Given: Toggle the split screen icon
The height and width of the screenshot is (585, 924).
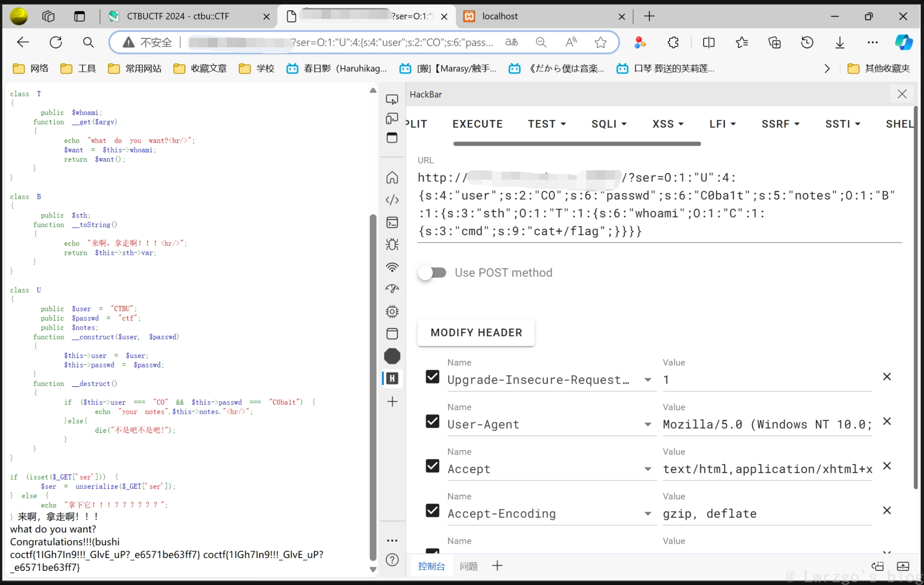Looking at the screenshot, I should 708,43.
